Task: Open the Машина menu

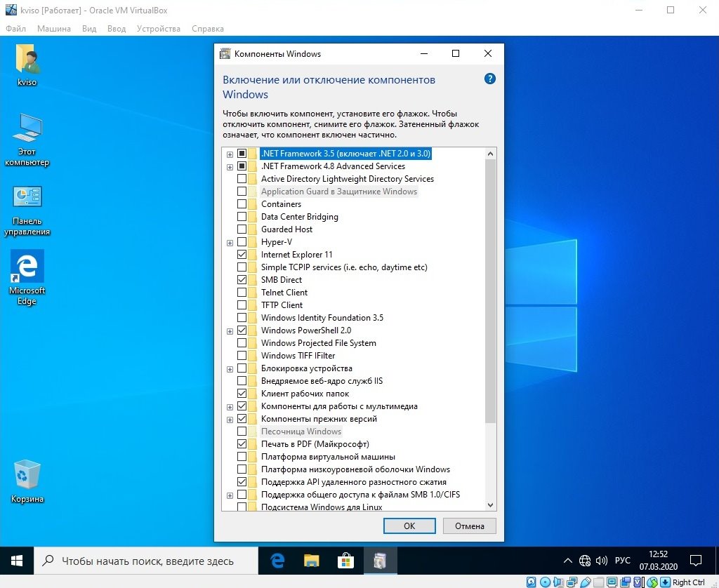Action: click(53, 28)
